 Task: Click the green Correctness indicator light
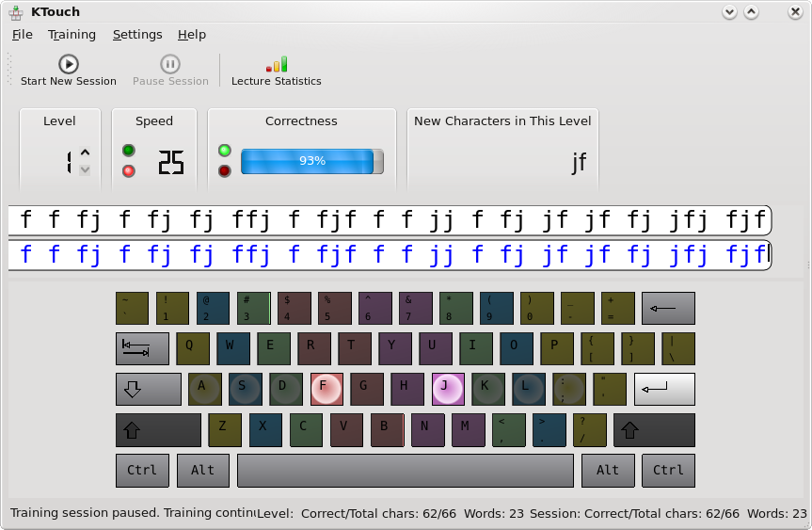pos(225,151)
